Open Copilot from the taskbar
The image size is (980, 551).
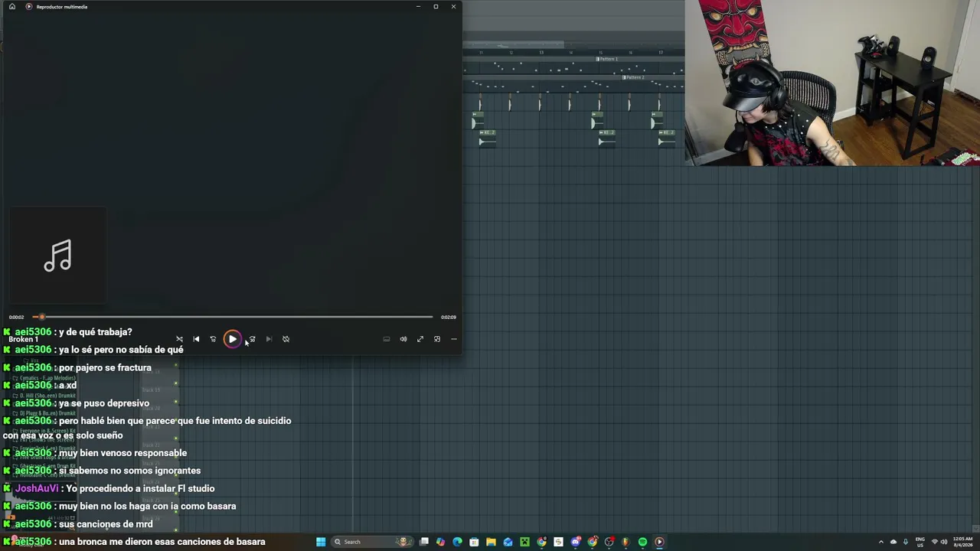click(x=440, y=542)
